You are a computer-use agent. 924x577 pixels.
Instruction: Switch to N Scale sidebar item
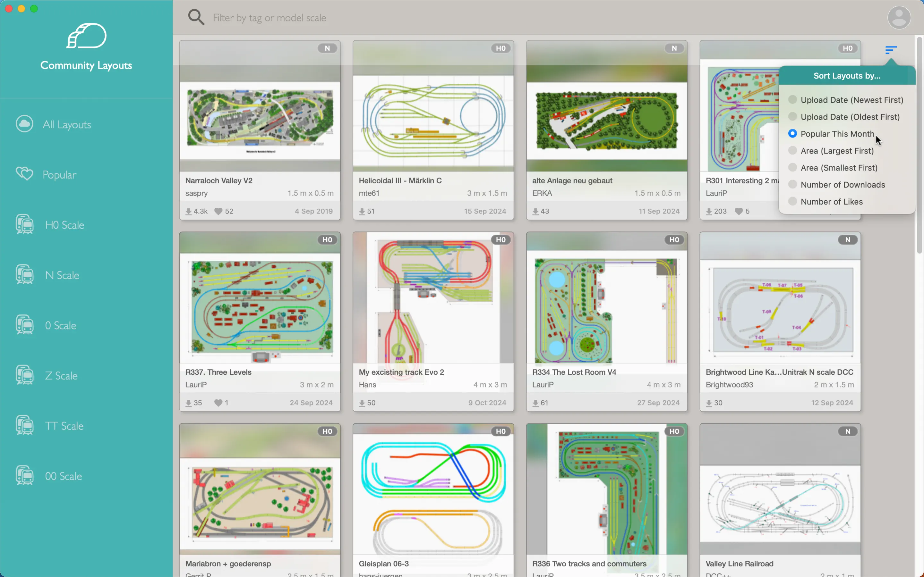tap(62, 275)
